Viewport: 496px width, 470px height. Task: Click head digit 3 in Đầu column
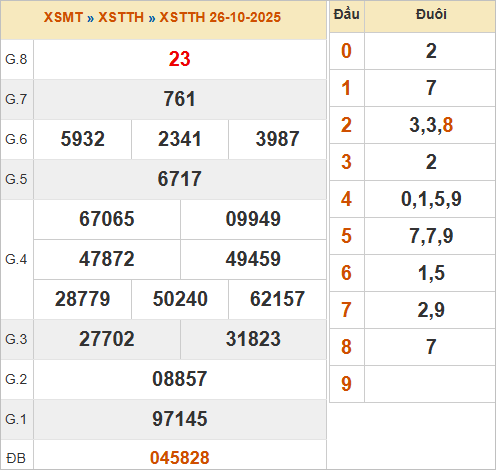pyautogui.click(x=346, y=162)
